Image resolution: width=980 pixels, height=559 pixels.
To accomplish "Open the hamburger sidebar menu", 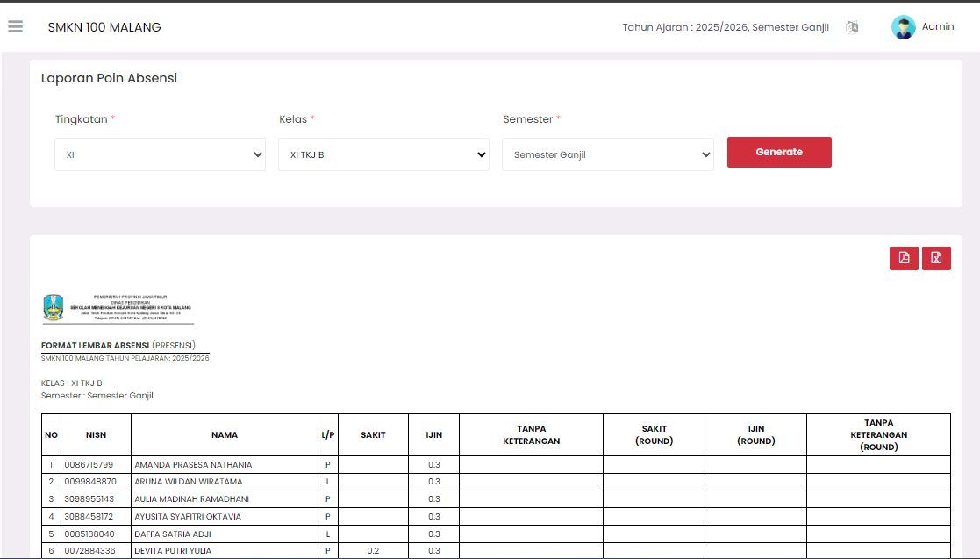I will tap(15, 27).
